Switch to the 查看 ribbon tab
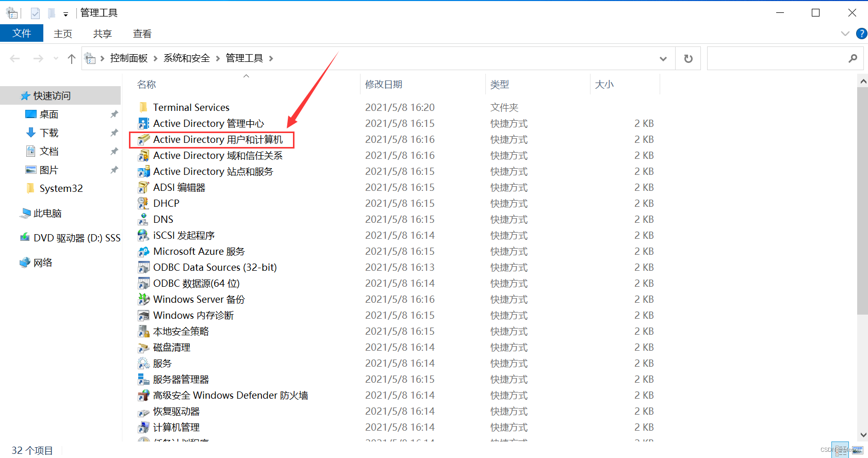 (x=142, y=34)
